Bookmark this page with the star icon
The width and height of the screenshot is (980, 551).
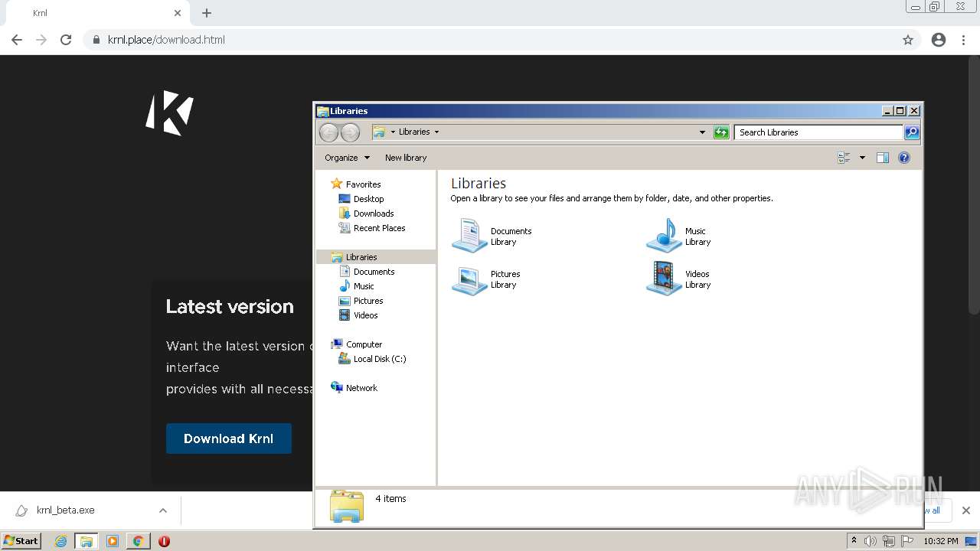pyautogui.click(x=908, y=40)
